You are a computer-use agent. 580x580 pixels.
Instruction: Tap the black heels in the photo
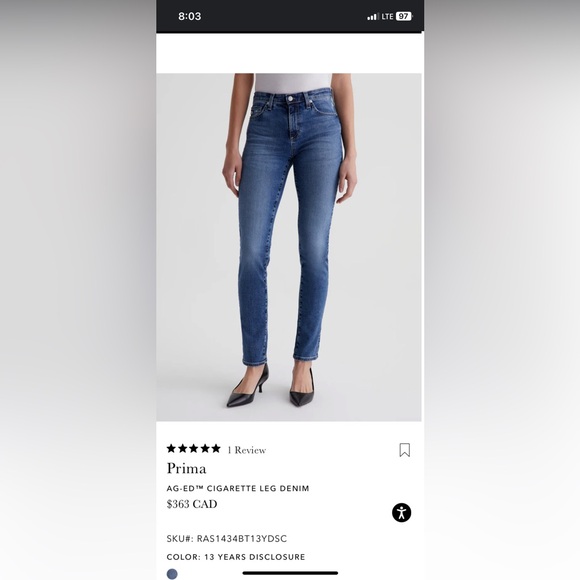click(x=271, y=387)
